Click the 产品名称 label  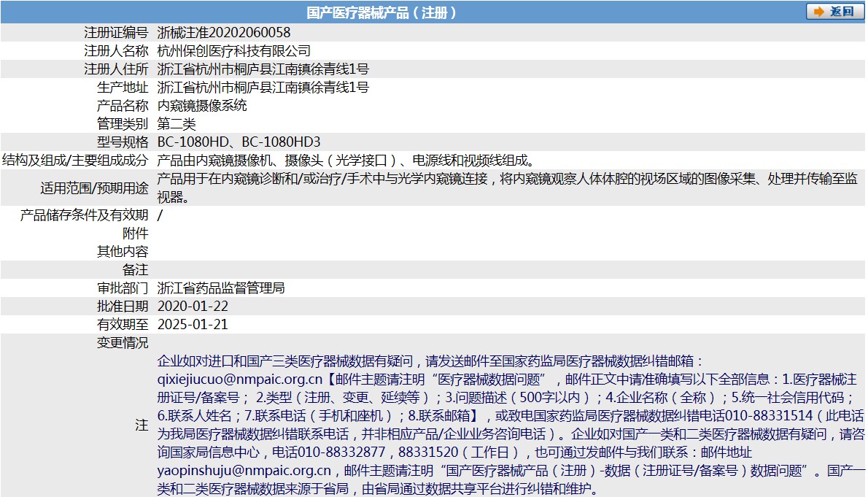tap(123, 106)
